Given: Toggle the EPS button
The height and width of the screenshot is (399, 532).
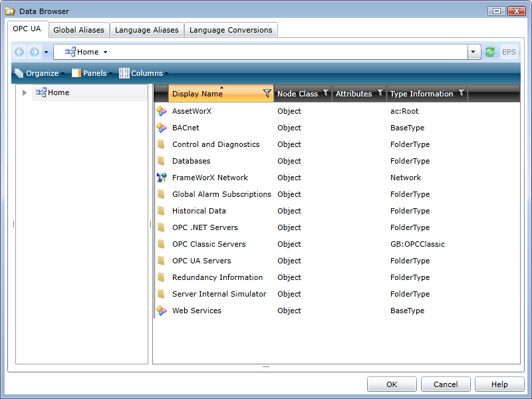Looking at the screenshot, I should 509,52.
